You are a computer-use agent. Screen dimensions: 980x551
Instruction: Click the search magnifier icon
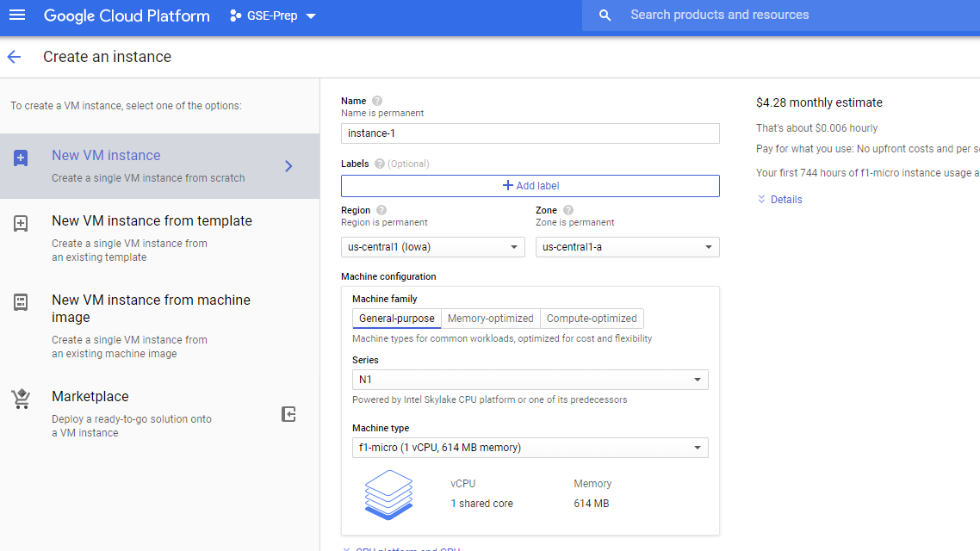tap(605, 15)
